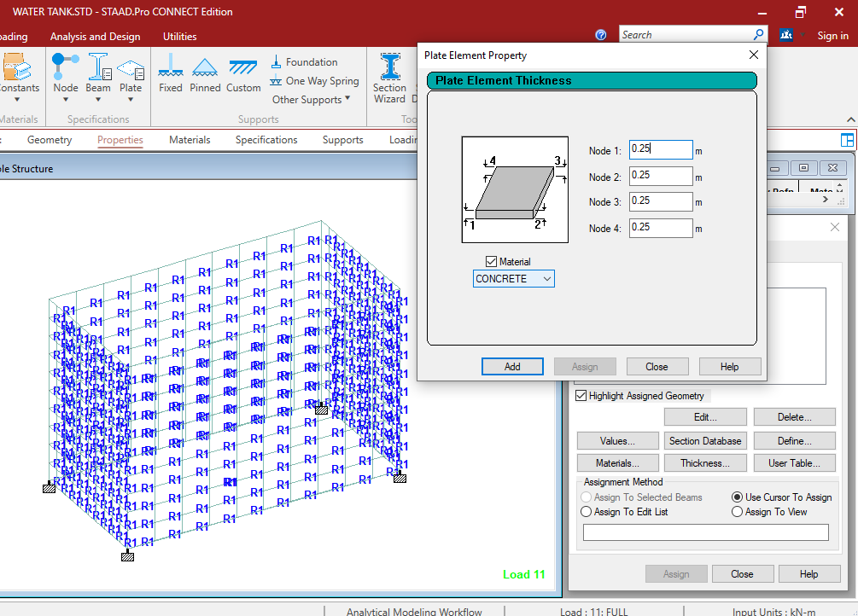Select Assign To View radio button

pyautogui.click(x=738, y=512)
